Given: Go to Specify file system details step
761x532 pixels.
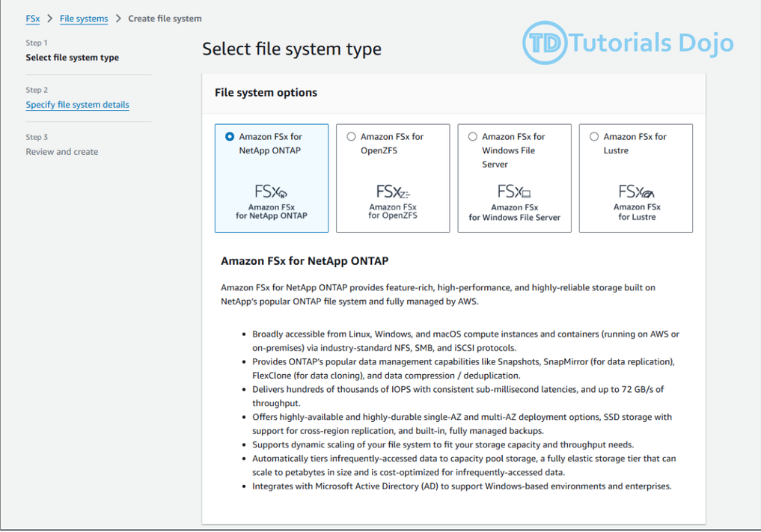Looking at the screenshot, I should coord(77,104).
